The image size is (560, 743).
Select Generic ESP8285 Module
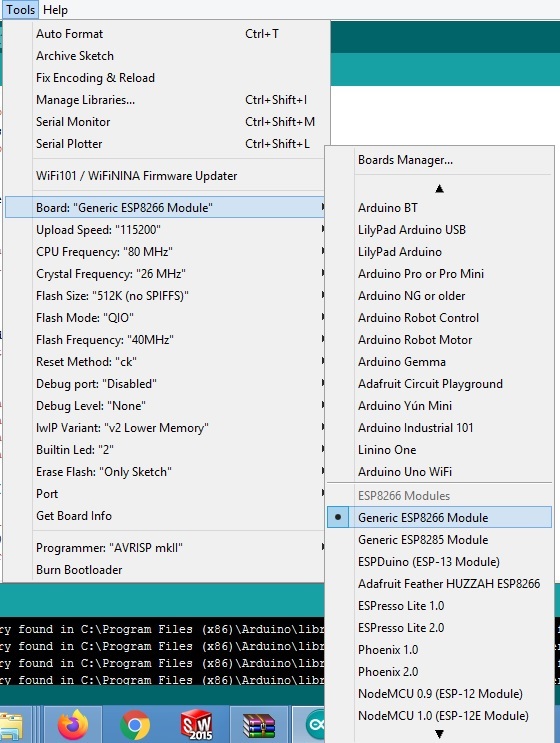coord(439,539)
